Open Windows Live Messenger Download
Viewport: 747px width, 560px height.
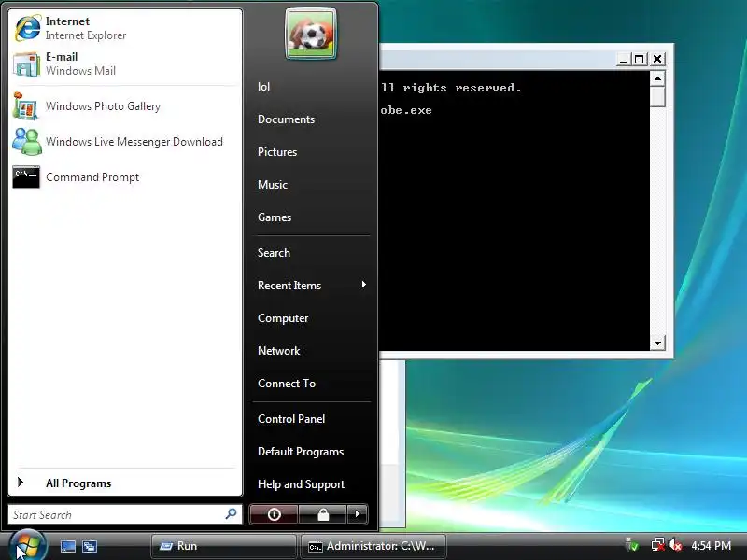(125, 142)
